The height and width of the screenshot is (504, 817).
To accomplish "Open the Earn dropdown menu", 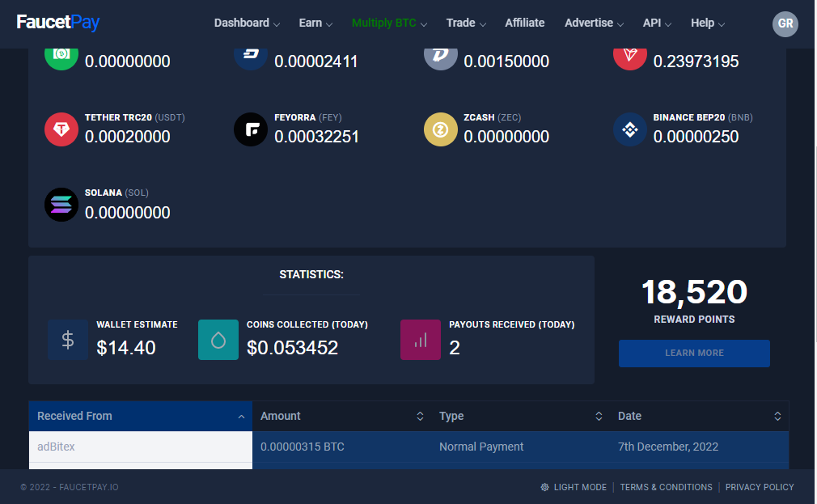I will pos(315,23).
